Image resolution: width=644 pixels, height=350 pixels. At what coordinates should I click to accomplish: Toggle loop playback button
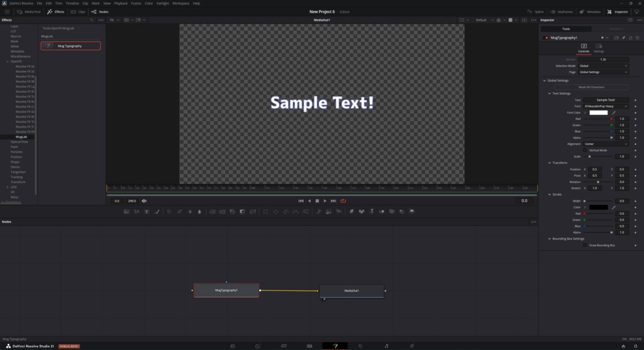point(343,201)
